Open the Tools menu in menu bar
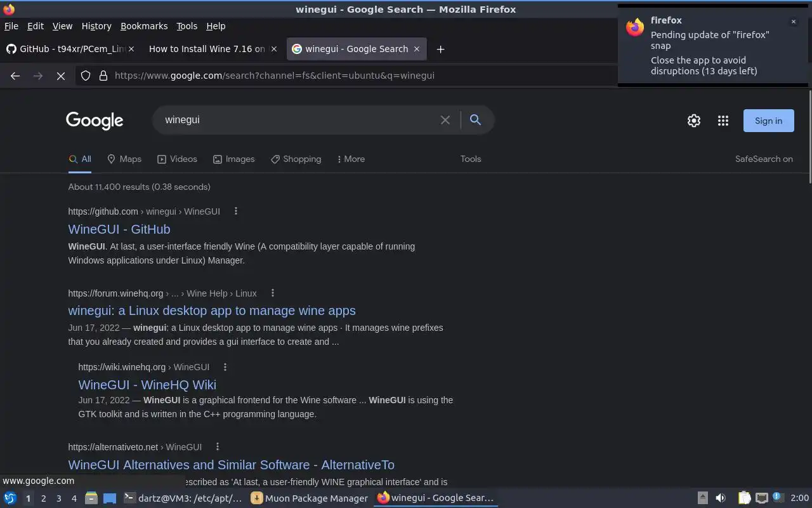The height and width of the screenshot is (508, 812). 187,26
